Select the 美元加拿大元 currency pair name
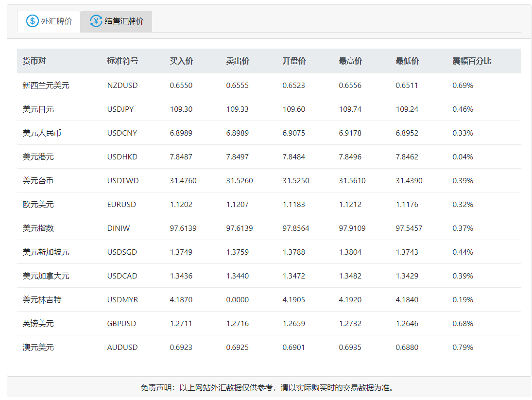This screenshot has height=400, width=532. (x=46, y=276)
